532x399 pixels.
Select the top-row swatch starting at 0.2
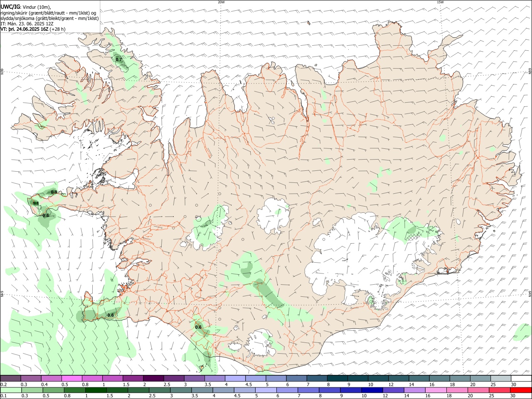10,378
